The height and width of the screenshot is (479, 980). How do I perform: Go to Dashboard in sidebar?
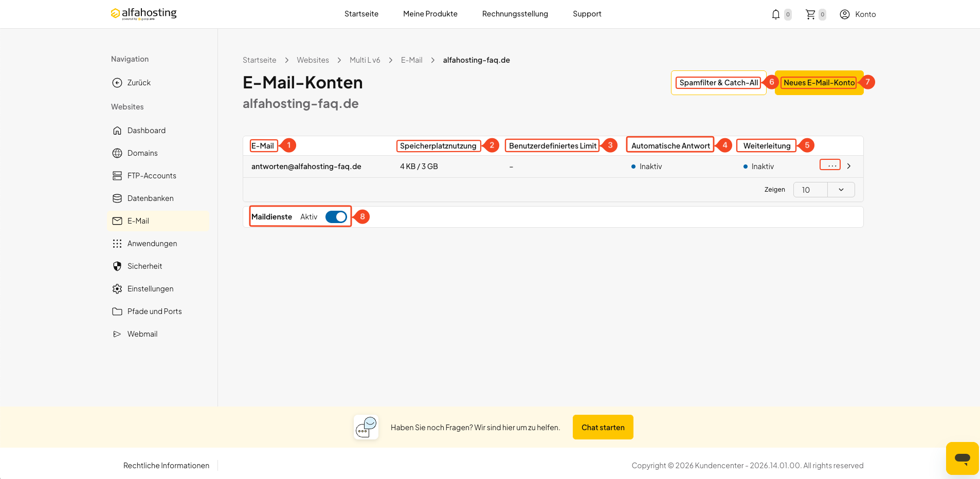pos(147,131)
